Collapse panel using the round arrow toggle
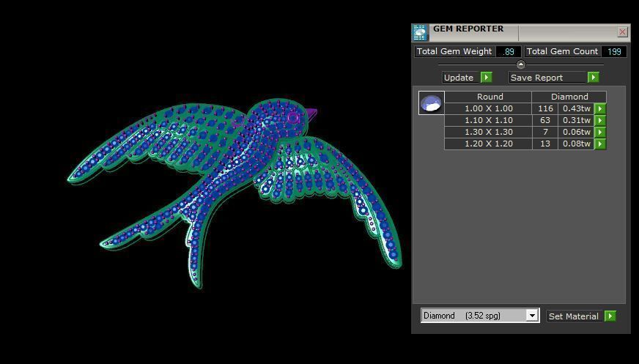The height and width of the screenshot is (364, 639). (x=521, y=64)
